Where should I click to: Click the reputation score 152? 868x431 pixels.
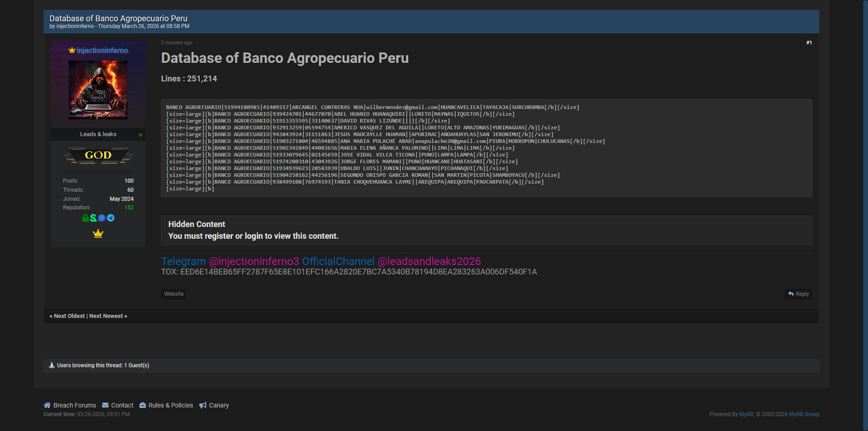click(129, 208)
